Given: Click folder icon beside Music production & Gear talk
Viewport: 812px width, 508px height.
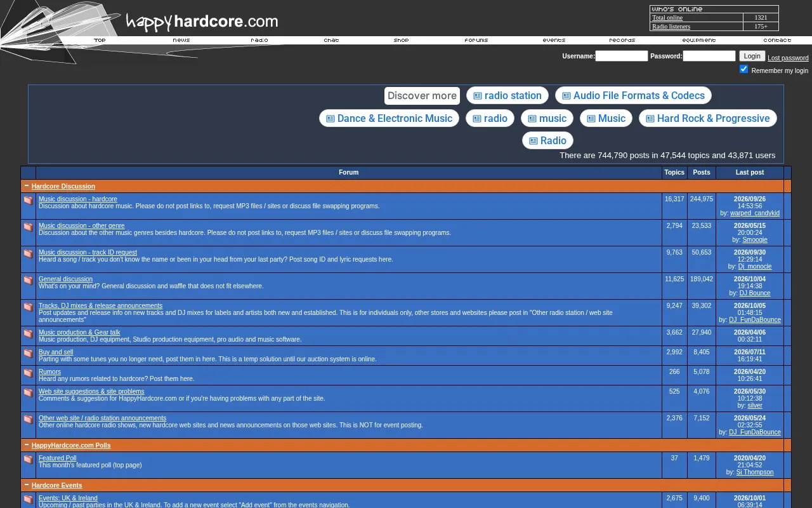Looking at the screenshot, I should click(x=28, y=333).
